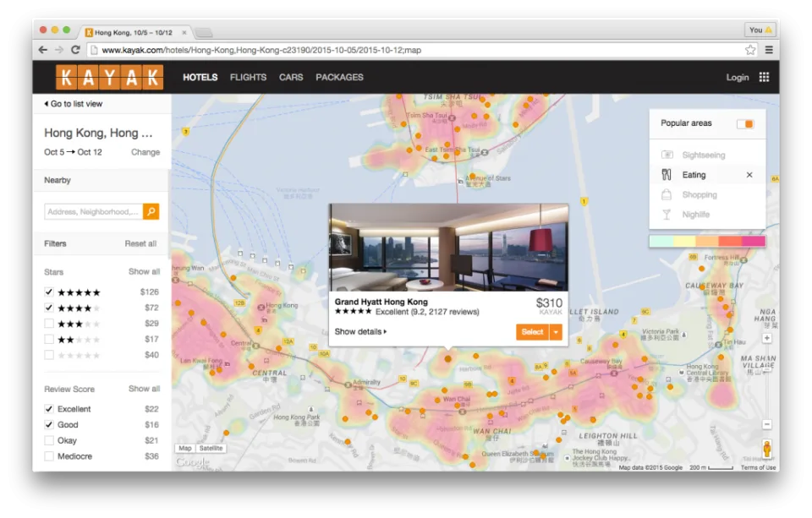Viewport: 812px width, 518px height.
Task: Open the apps grid icon next to Login
Action: tap(764, 77)
